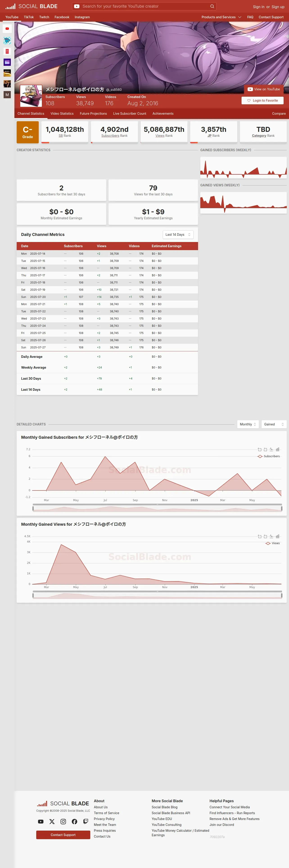Open the two-people channel sidebar icon
This screenshot has width=289, height=868.
pyautogui.click(x=7, y=84)
